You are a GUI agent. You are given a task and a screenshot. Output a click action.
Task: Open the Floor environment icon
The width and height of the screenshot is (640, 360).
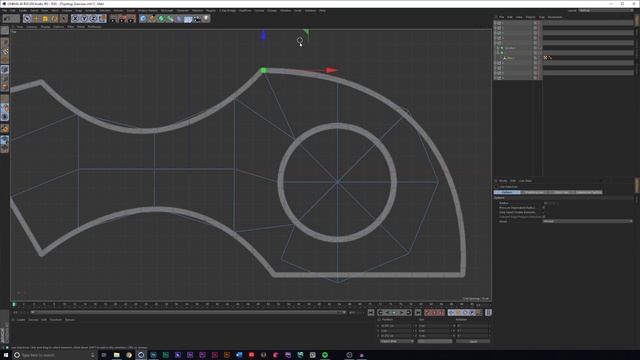pyautogui.click(x=188, y=18)
